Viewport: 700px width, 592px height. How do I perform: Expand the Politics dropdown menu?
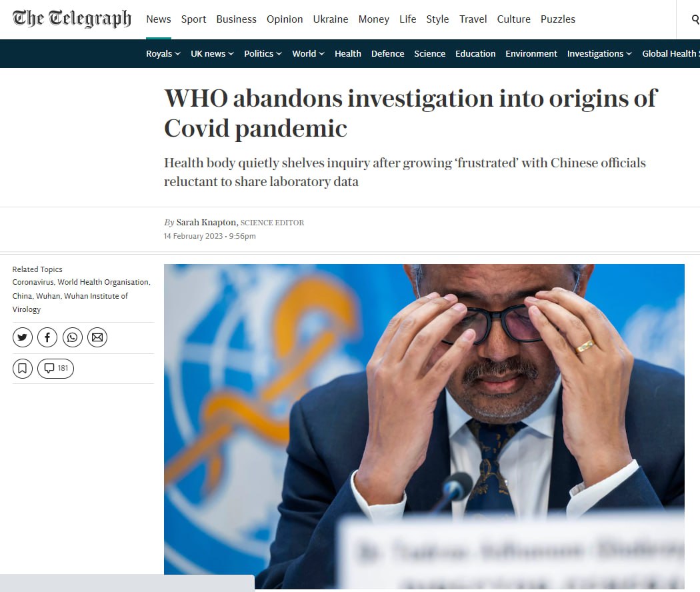click(x=263, y=53)
